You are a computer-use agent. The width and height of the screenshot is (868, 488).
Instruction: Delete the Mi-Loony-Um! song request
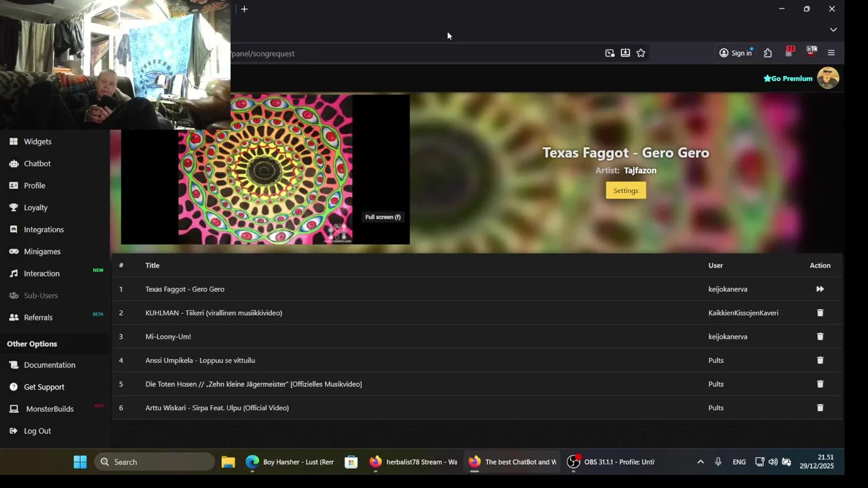pyautogui.click(x=820, y=337)
